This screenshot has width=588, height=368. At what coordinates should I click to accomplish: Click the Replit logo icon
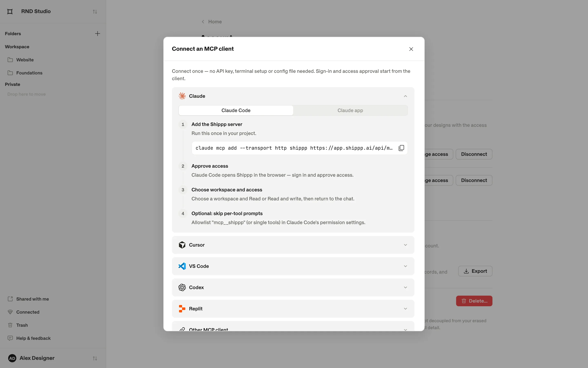pyautogui.click(x=182, y=309)
